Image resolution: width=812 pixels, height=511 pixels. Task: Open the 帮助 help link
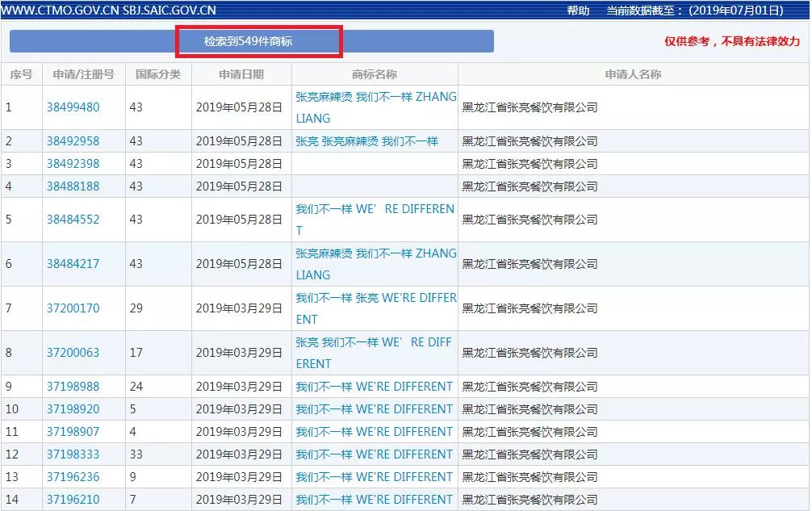point(578,10)
